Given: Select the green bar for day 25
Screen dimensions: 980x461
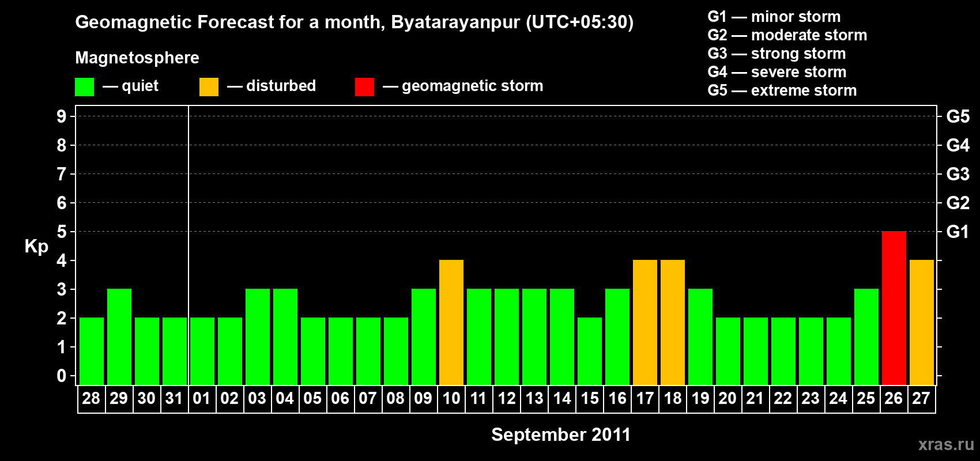Looking at the screenshot, I should pyautogui.click(x=866, y=337).
